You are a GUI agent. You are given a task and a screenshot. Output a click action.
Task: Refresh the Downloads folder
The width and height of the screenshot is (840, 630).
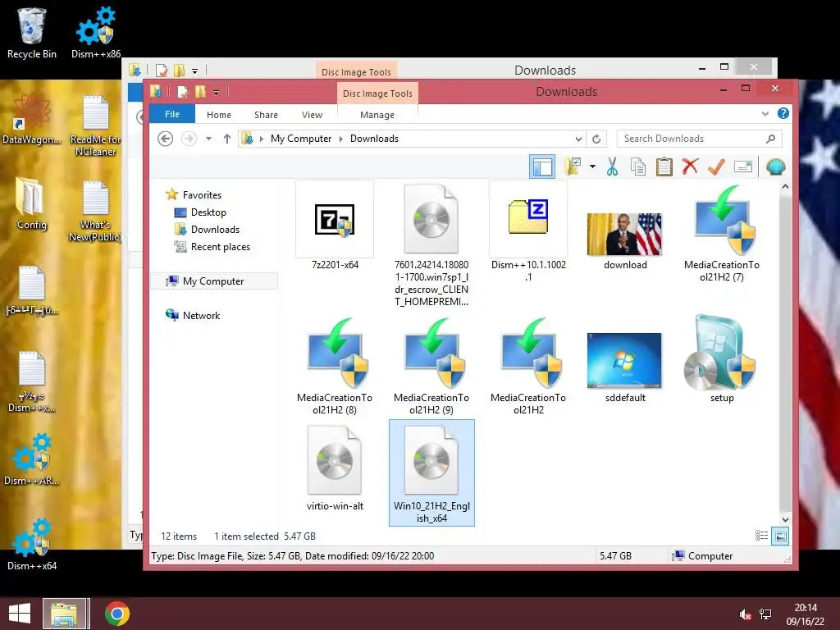click(x=596, y=139)
